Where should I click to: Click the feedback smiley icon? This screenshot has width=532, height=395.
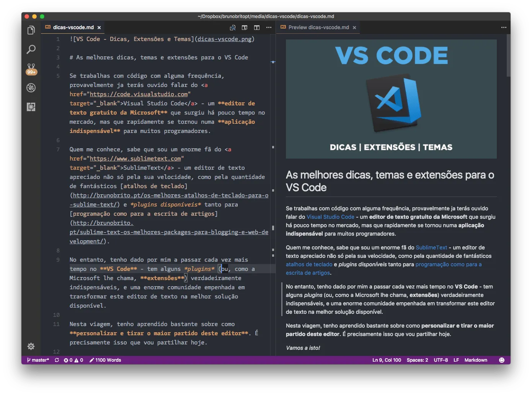pos(502,360)
